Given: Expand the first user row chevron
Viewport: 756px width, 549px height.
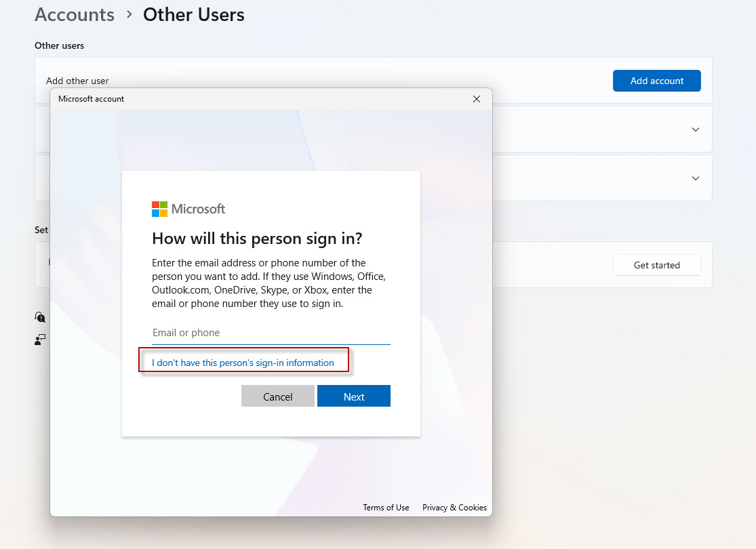Looking at the screenshot, I should (x=695, y=129).
